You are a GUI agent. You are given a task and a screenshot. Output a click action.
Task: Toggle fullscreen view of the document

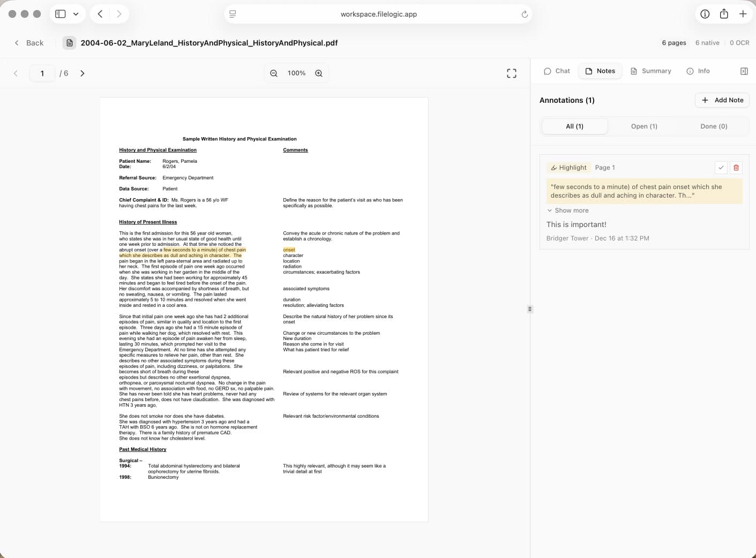(x=512, y=73)
